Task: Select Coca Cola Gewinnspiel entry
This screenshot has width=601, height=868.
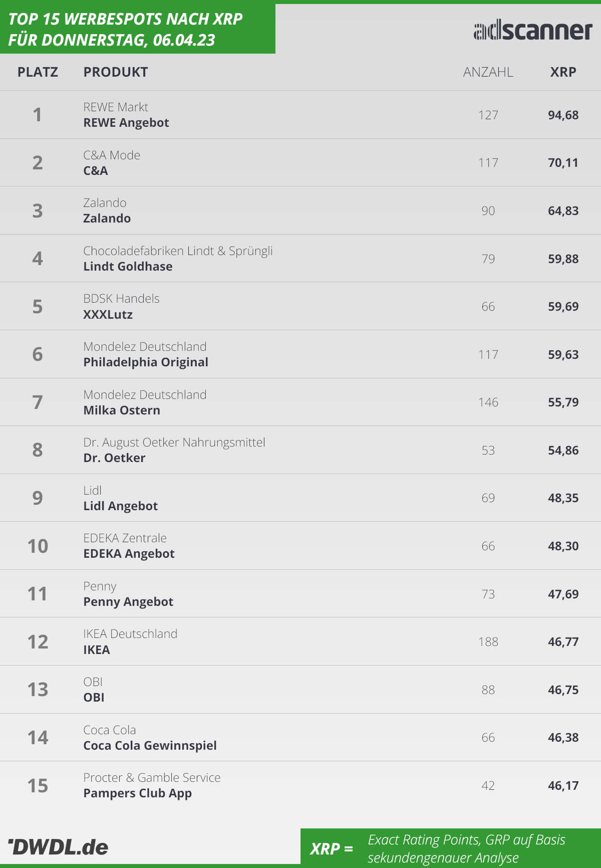Action: click(x=150, y=746)
